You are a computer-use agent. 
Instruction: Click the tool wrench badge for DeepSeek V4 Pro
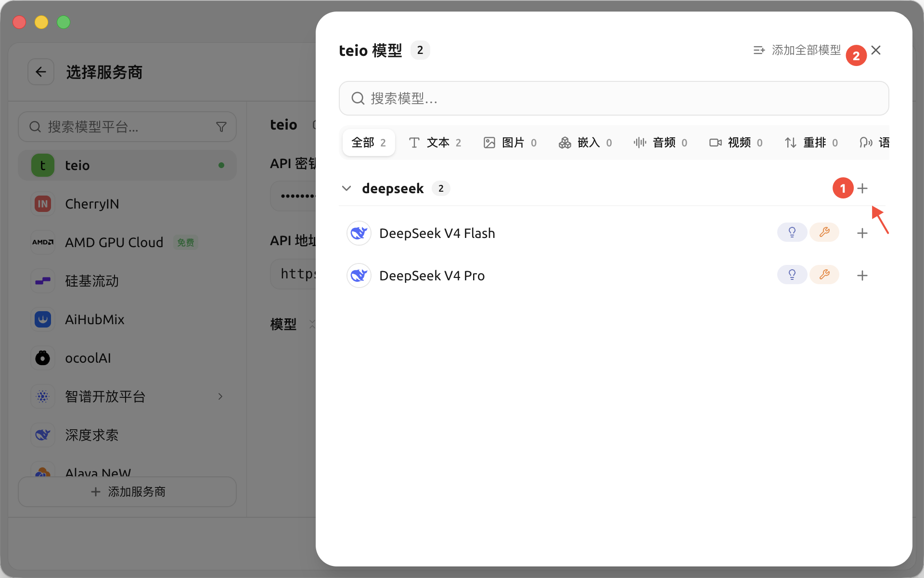(x=824, y=275)
